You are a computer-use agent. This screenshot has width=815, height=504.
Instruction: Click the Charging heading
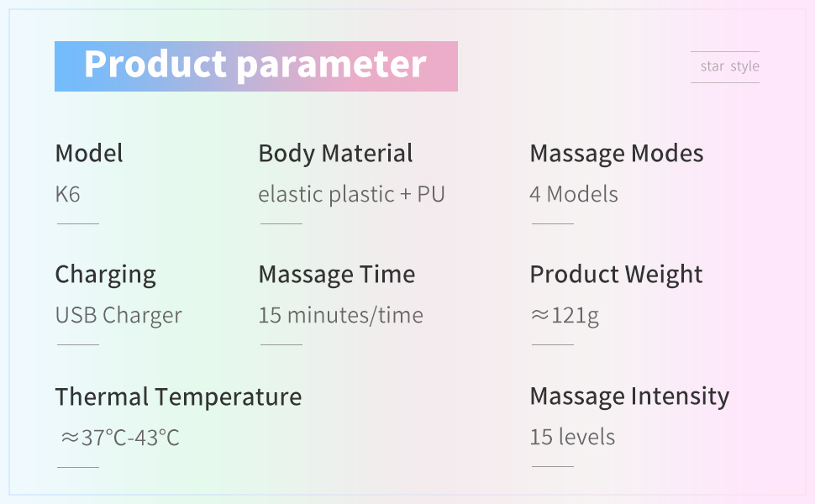point(106,275)
